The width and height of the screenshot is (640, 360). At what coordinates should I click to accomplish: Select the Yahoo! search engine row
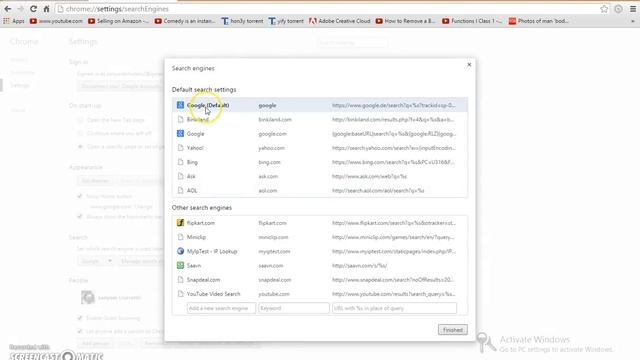coord(320,148)
